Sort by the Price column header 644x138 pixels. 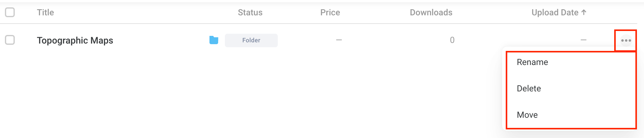330,13
